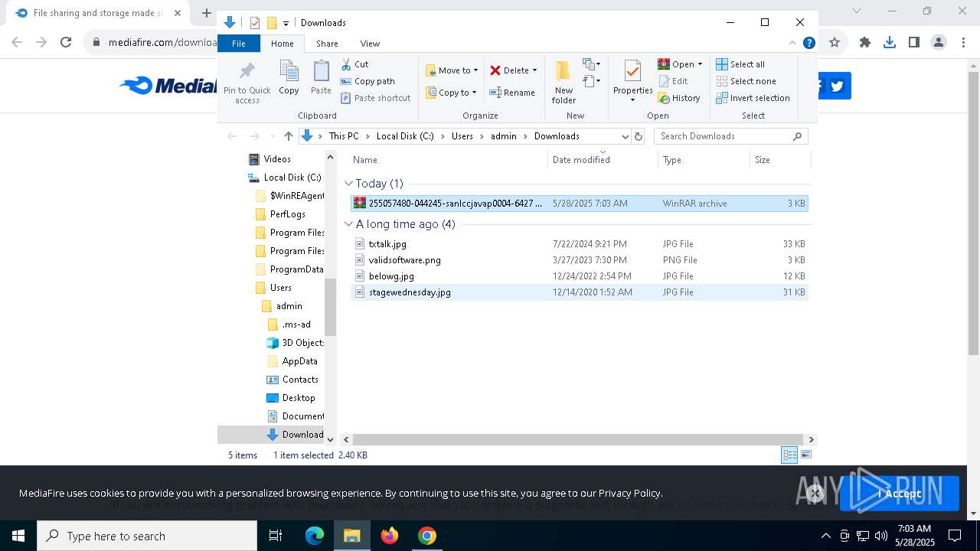This screenshot has width=980, height=551.
Task: Sort by Date modified column
Action: (x=581, y=160)
